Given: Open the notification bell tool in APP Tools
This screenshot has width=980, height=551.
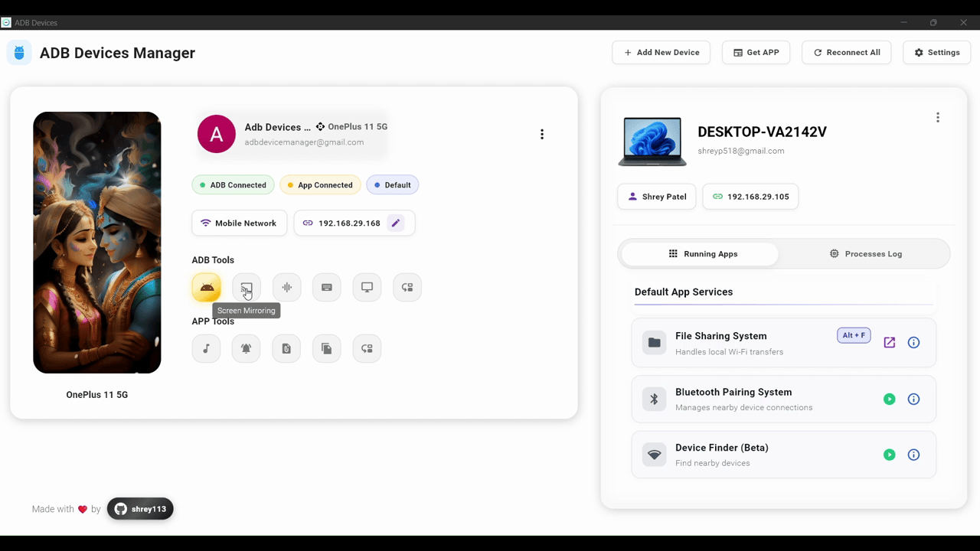Looking at the screenshot, I should [x=246, y=348].
